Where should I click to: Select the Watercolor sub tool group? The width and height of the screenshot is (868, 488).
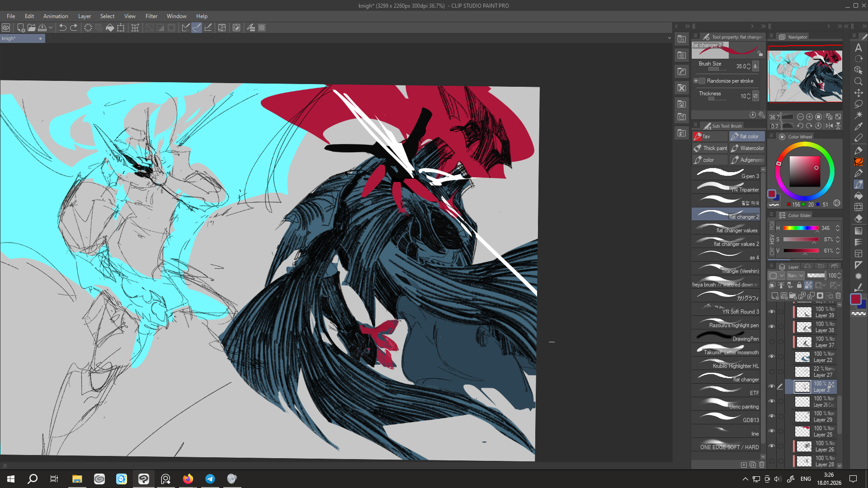click(747, 148)
